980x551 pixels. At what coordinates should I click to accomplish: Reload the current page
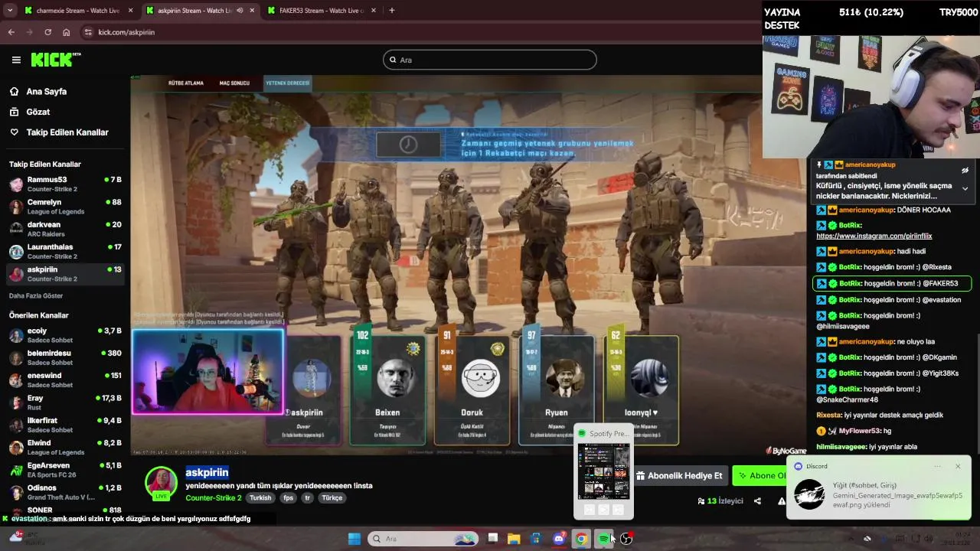[x=47, y=32]
